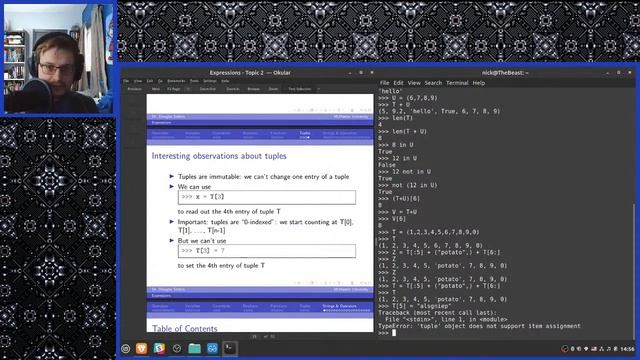
Task: Click the page number field below the slides
Action: (255, 337)
